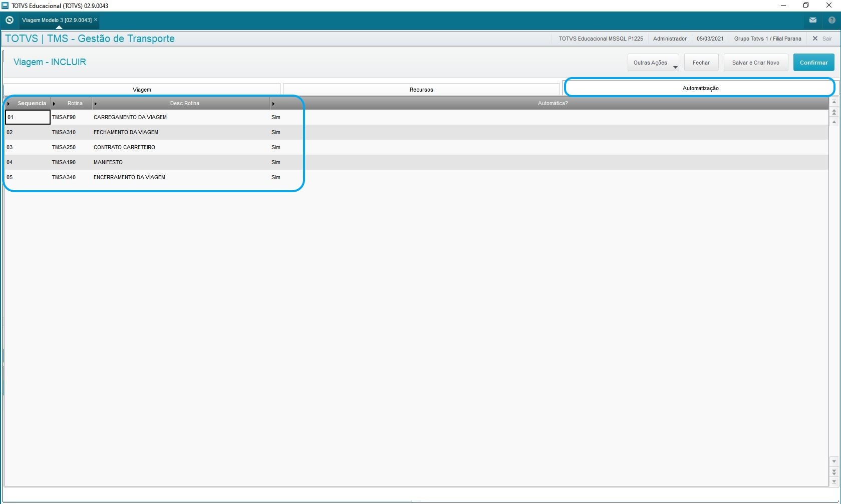The height and width of the screenshot is (504, 841).
Task: Click the Desc Rotina column header arrow
Action: [96, 104]
